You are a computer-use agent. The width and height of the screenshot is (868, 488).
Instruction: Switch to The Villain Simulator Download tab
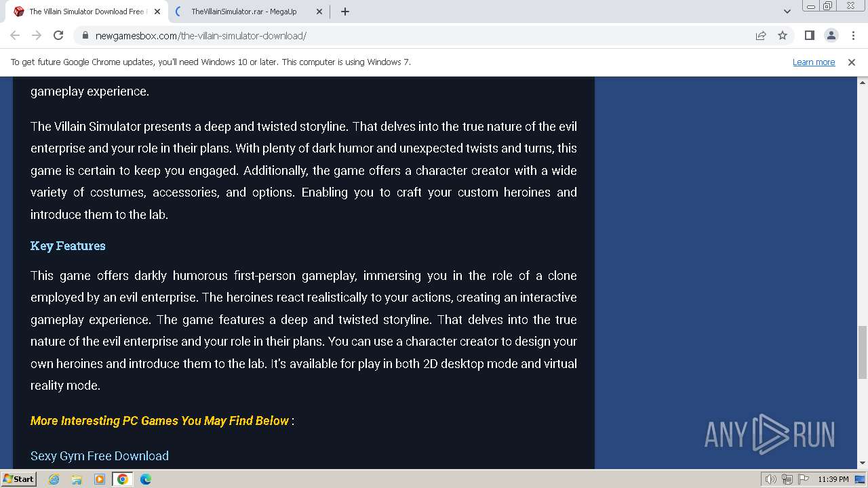pos(86,12)
